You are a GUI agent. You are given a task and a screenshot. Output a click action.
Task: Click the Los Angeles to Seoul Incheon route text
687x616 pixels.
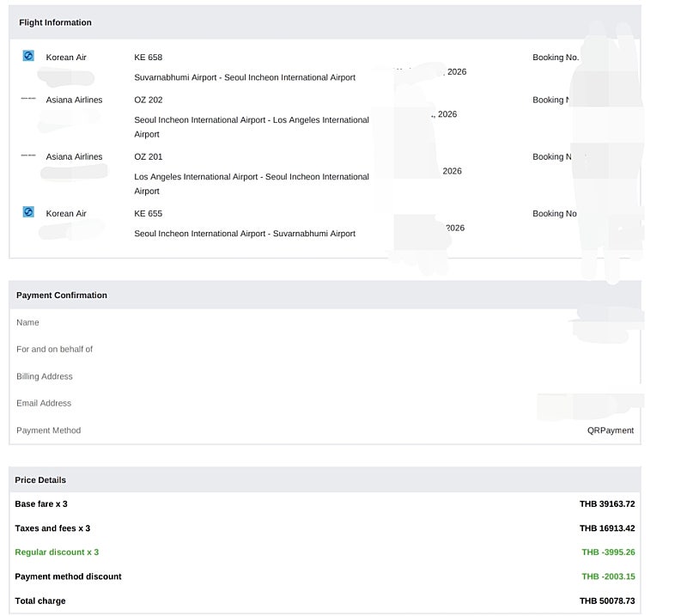(x=252, y=184)
